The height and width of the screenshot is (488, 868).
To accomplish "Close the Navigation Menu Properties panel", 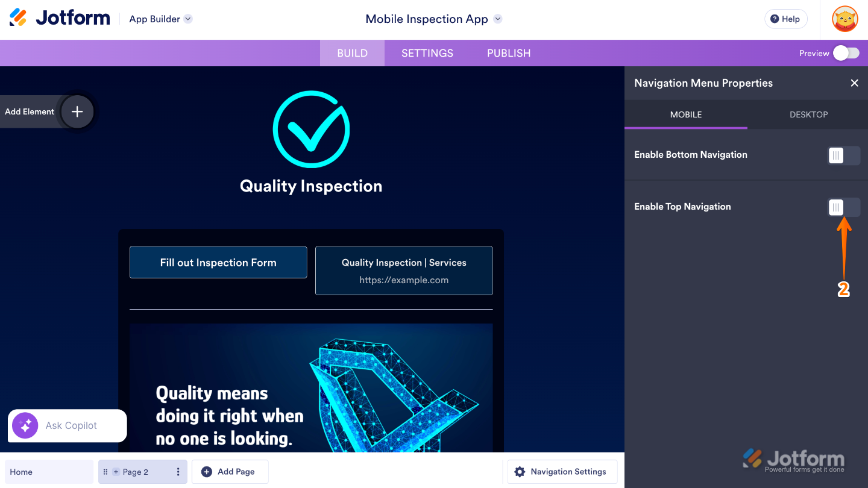I will coord(854,83).
